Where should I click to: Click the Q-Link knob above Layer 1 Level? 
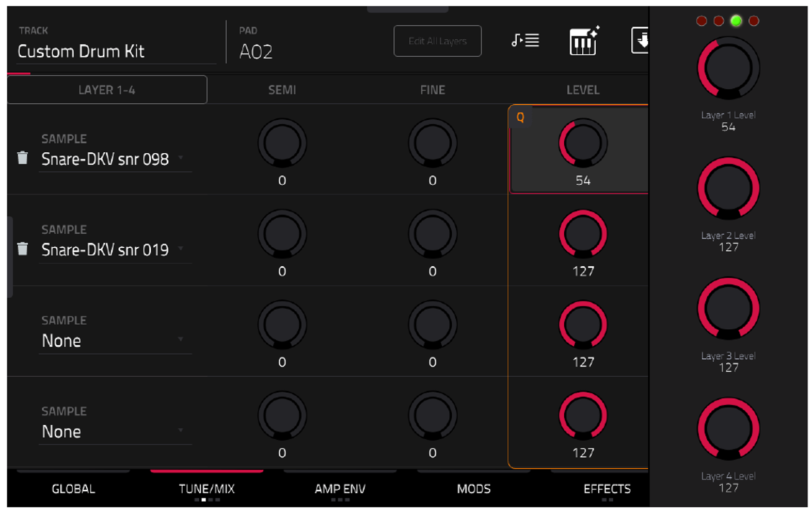click(728, 68)
